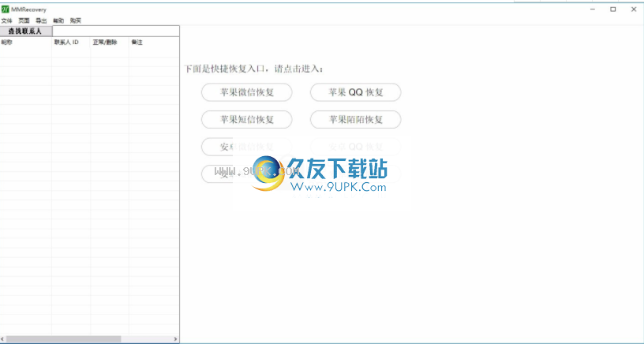644x347 pixels.
Task: Click the 苹果陌陌恢复 button
Action: pyautogui.click(x=355, y=120)
